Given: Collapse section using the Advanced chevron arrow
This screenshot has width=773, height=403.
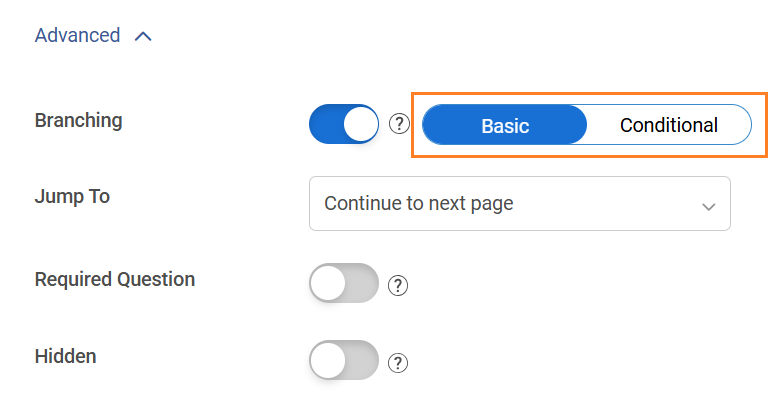Looking at the screenshot, I should tap(143, 36).
